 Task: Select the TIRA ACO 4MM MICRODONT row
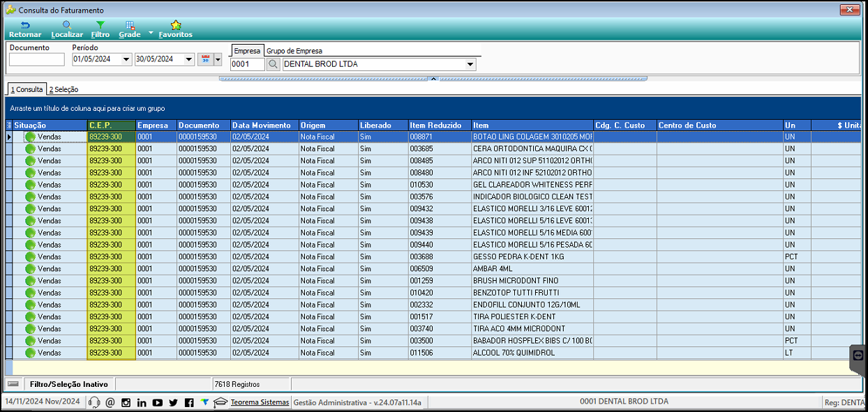tap(433, 328)
